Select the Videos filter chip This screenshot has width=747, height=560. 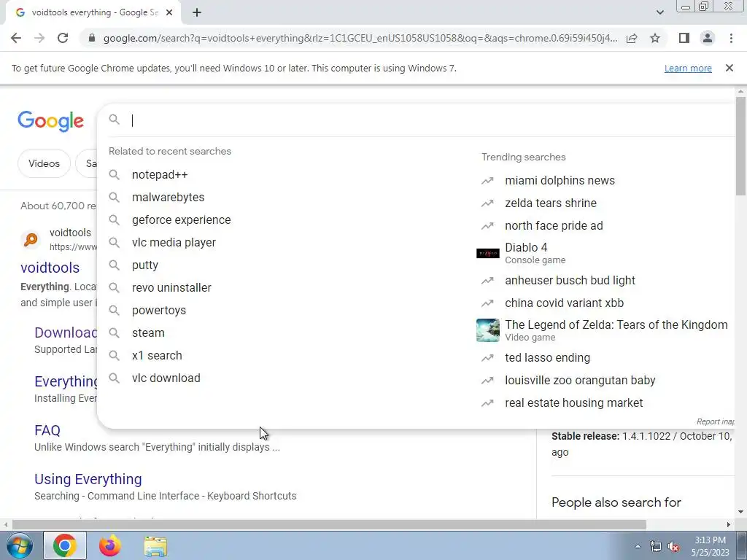point(44,163)
